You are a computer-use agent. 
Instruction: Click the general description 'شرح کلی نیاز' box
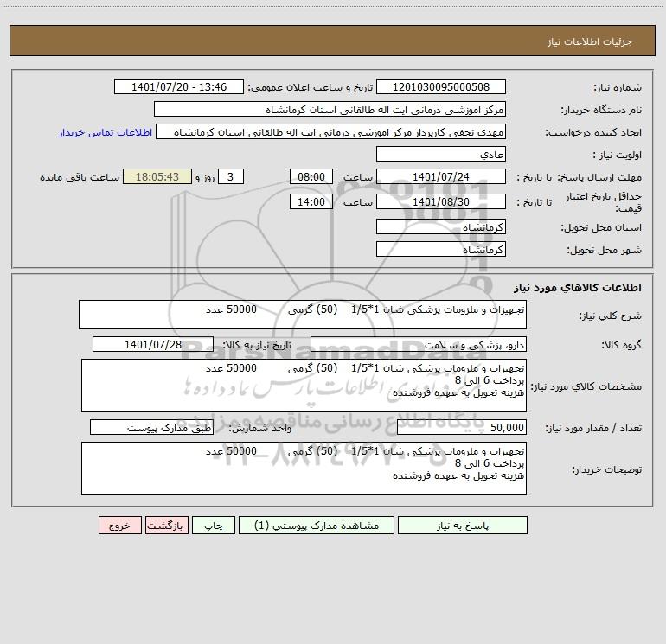pos(303,315)
